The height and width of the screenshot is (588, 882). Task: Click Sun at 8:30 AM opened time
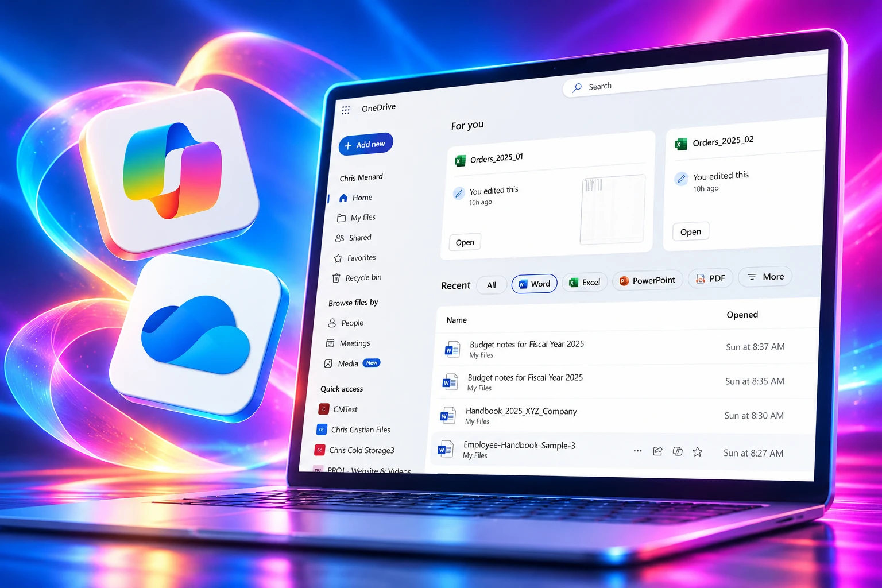754,416
